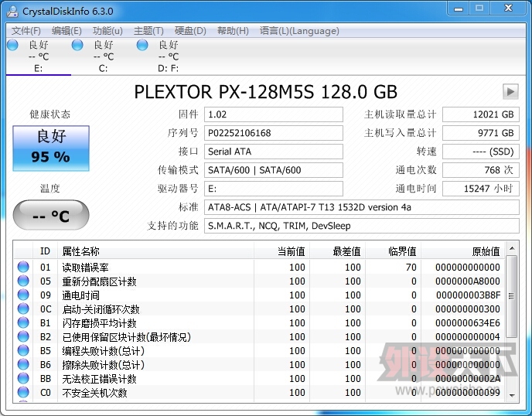Open the 功能(u) menu

pyautogui.click(x=107, y=31)
